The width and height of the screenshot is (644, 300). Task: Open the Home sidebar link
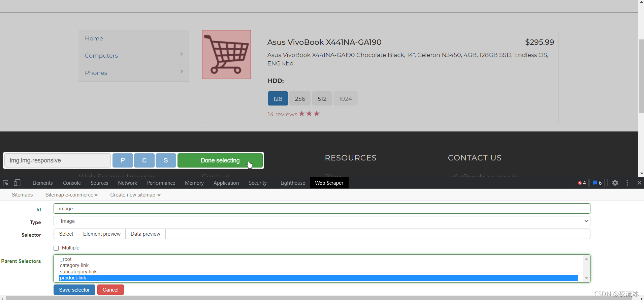94,38
